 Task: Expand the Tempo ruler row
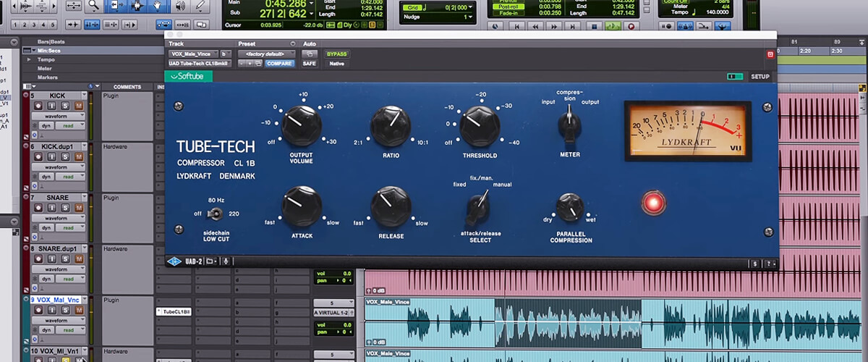click(x=29, y=59)
